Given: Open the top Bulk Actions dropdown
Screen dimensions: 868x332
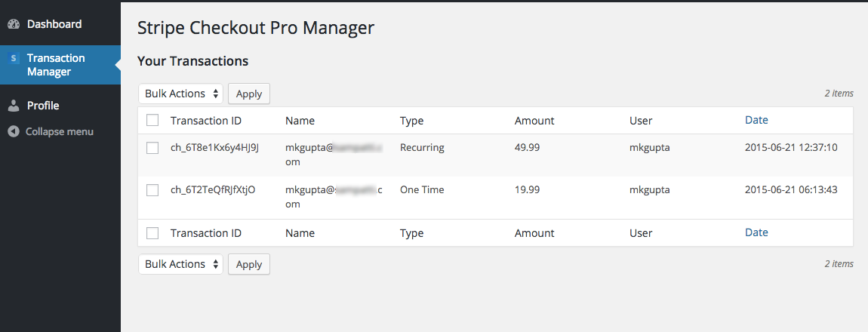Looking at the screenshot, I should point(180,94).
